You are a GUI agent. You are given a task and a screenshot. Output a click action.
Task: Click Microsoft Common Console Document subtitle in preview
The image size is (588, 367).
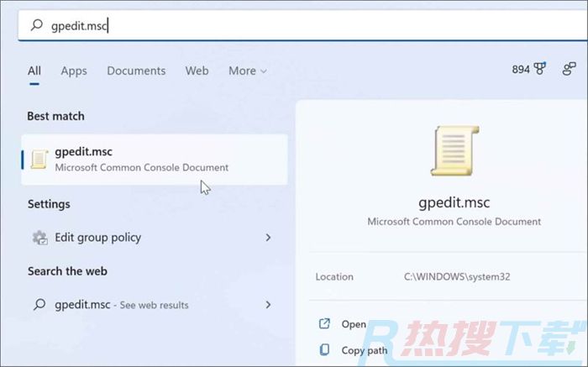click(x=454, y=222)
